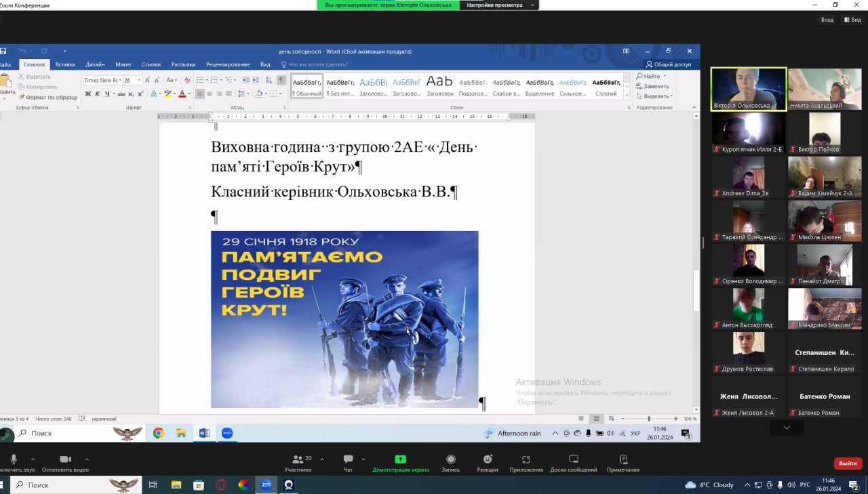
Task: Click the zoom in plus button in Word
Action: 676,419
